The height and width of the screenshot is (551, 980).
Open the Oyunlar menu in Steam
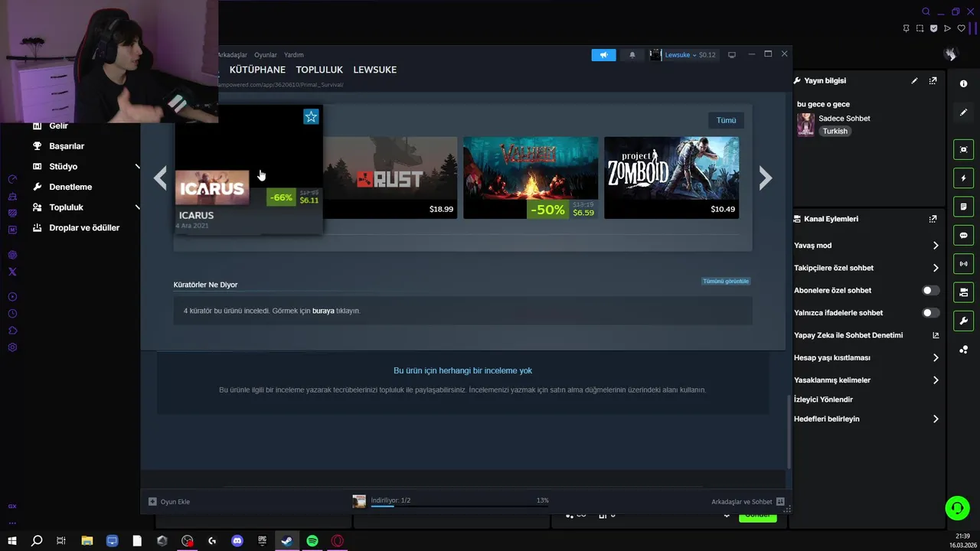266,55
